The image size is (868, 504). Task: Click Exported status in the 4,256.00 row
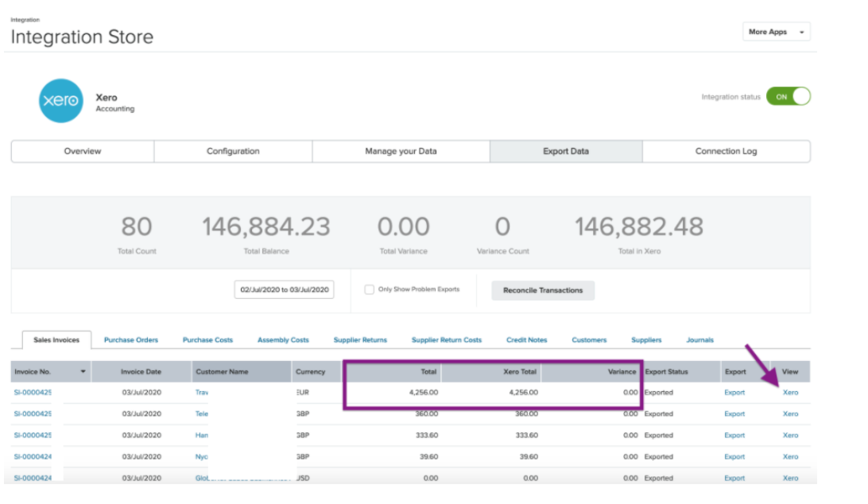659,393
